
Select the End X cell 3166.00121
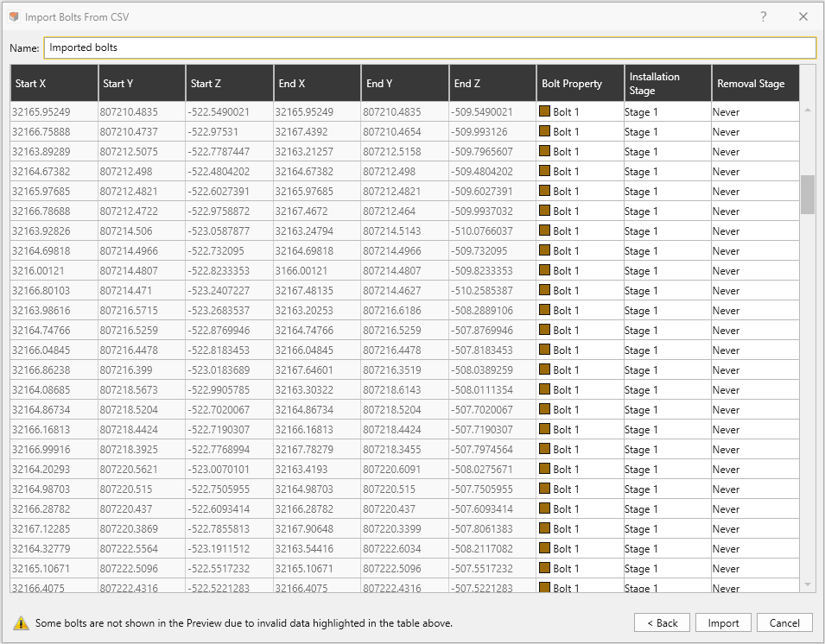coord(316,271)
